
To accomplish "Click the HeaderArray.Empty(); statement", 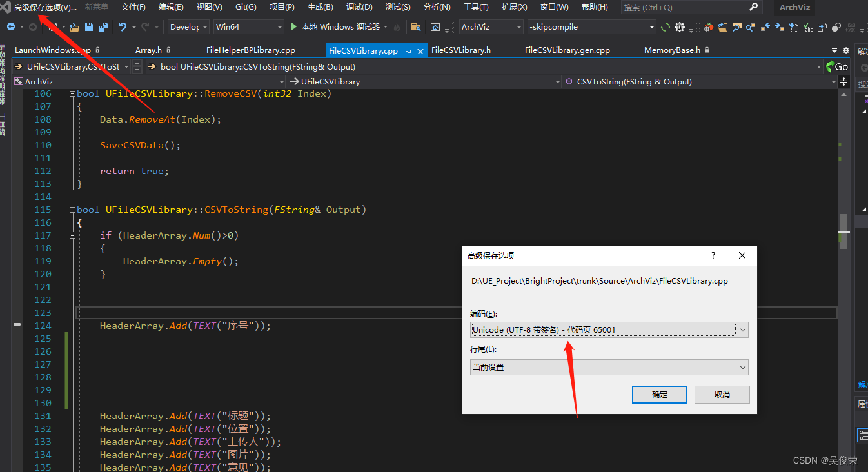I will (x=181, y=261).
